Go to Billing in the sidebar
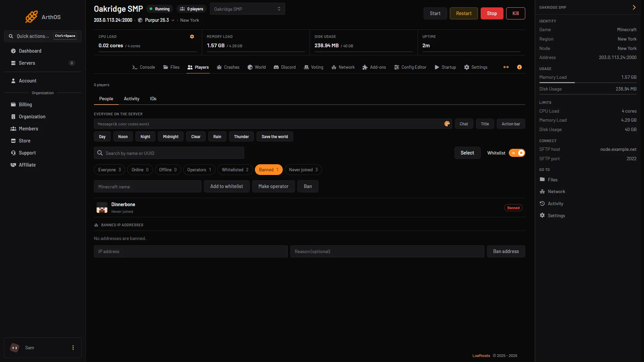 [43, 105]
